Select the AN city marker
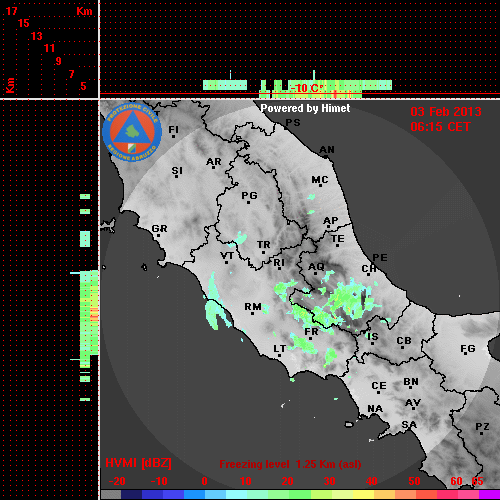Viewport: 500px width, 500px height. tap(327, 151)
